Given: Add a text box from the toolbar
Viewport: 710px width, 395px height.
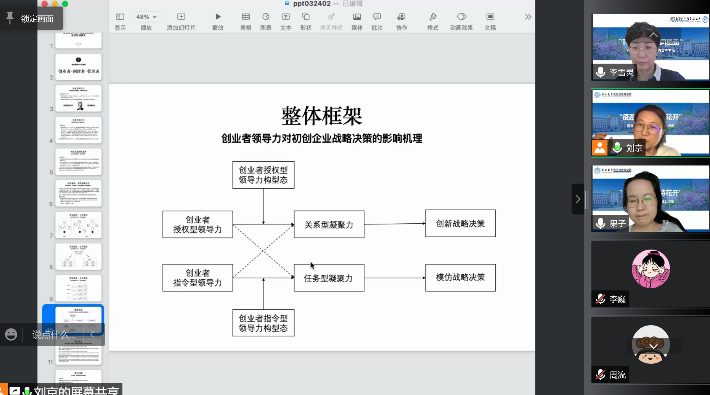Looking at the screenshot, I should point(286,20).
